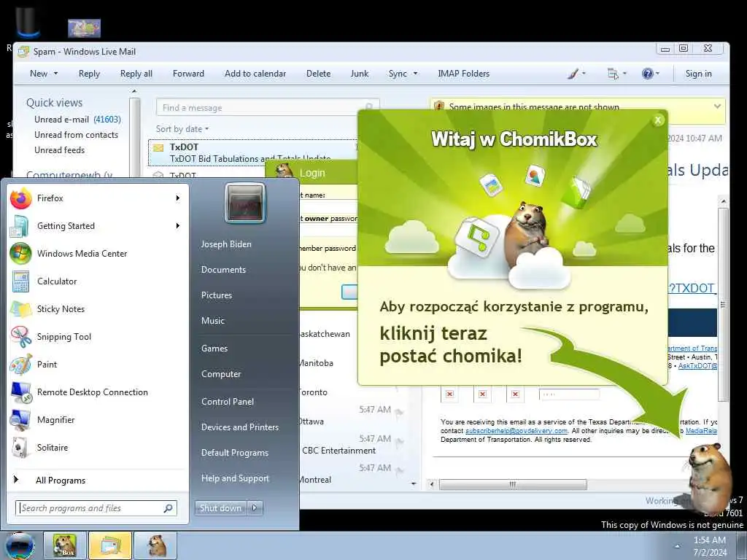The width and height of the screenshot is (747, 560).
Task: Click the Windows Start orb
Action: (20, 545)
